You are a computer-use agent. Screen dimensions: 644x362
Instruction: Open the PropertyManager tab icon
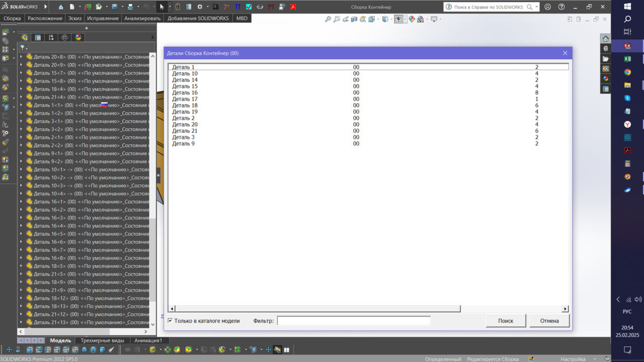pos(38,37)
